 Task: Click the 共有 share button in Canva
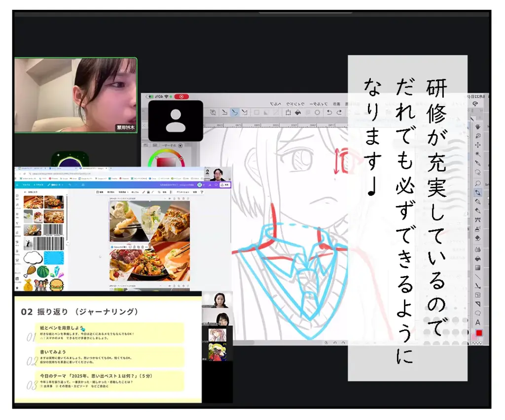coord(225,185)
